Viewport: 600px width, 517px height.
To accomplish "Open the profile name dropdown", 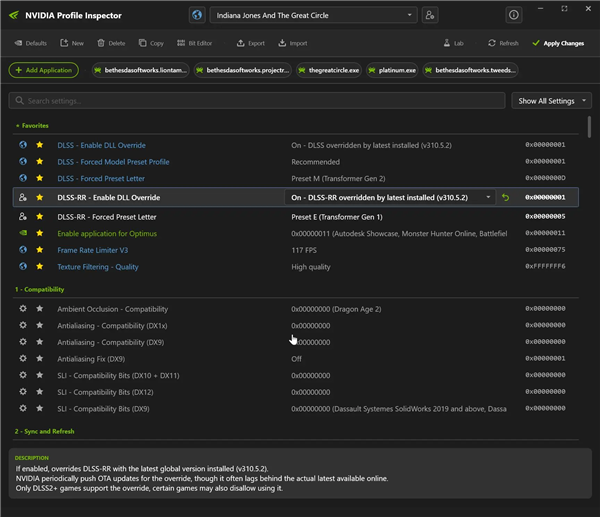I will pos(313,15).
